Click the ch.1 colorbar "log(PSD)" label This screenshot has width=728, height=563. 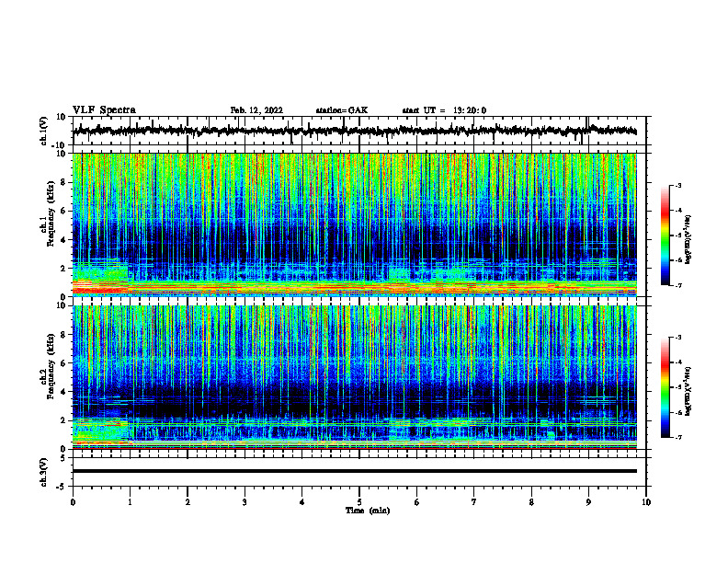click(x=688, y=239)
